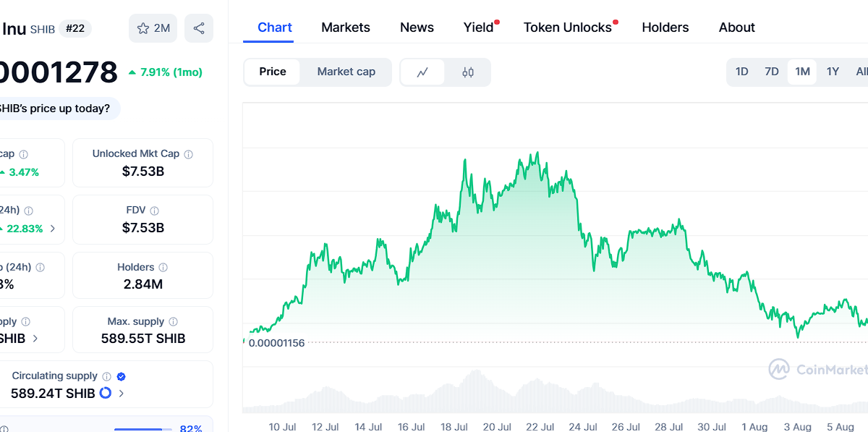Expand the chevron next to SHIB supply
The width and height of the screenshot is (868, 432).
[x=35, y=338]
